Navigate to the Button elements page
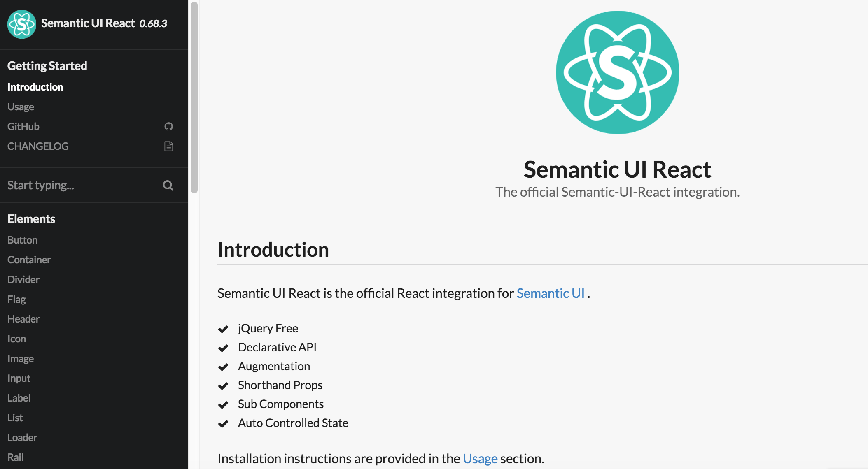 22,240
